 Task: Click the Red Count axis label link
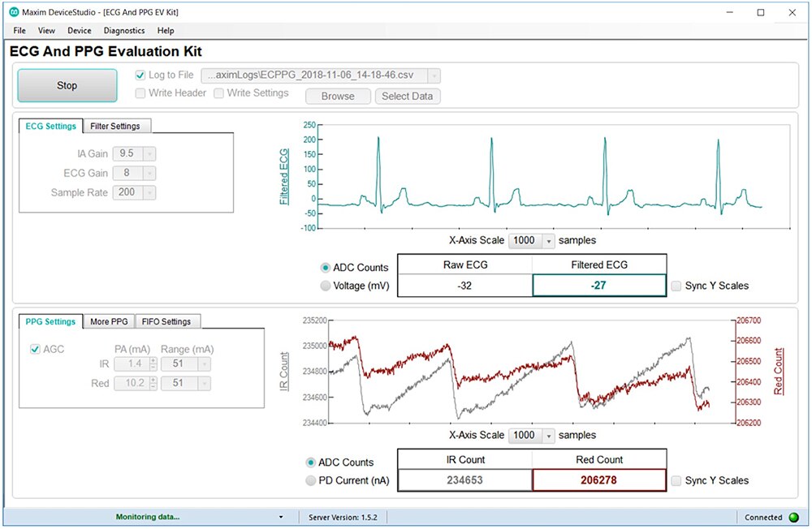pyautogui.click(x=779, y=371)
